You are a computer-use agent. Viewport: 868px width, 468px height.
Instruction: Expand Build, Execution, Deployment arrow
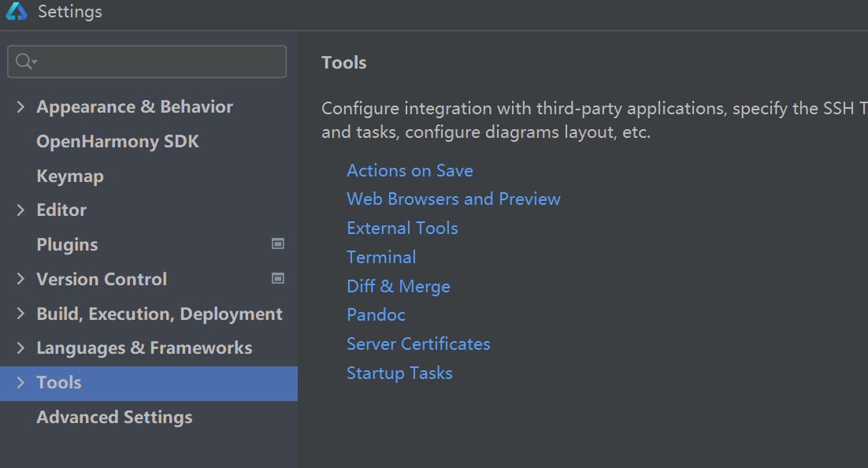click(20, 314)
